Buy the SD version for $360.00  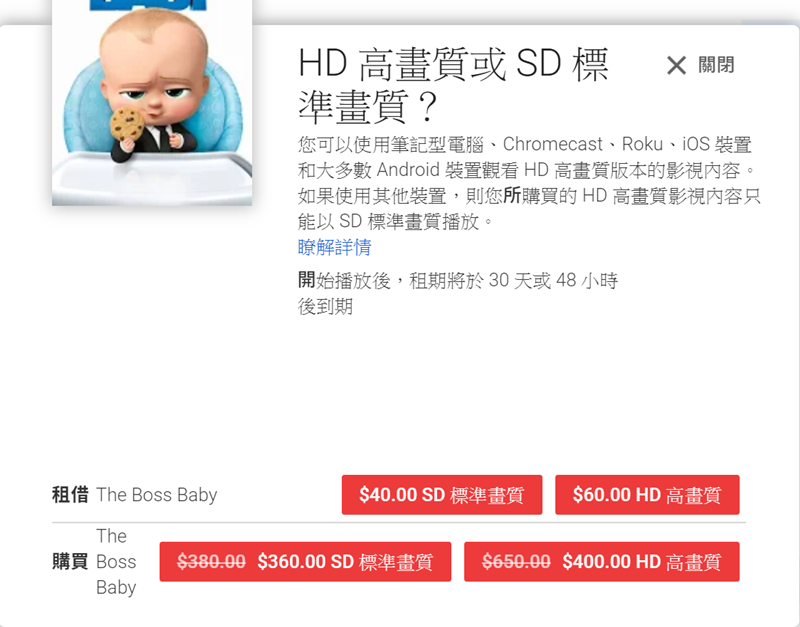(305, 562)
